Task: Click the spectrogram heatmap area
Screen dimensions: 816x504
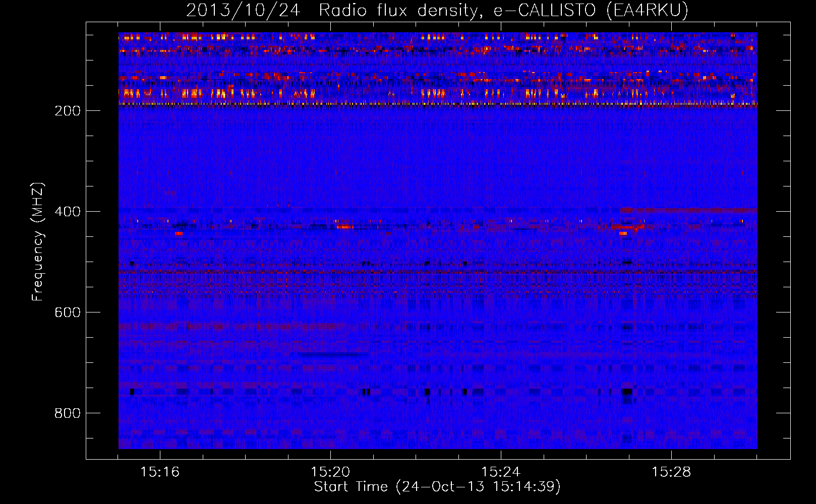Action: pyautogui.click(x=438, y=240)
